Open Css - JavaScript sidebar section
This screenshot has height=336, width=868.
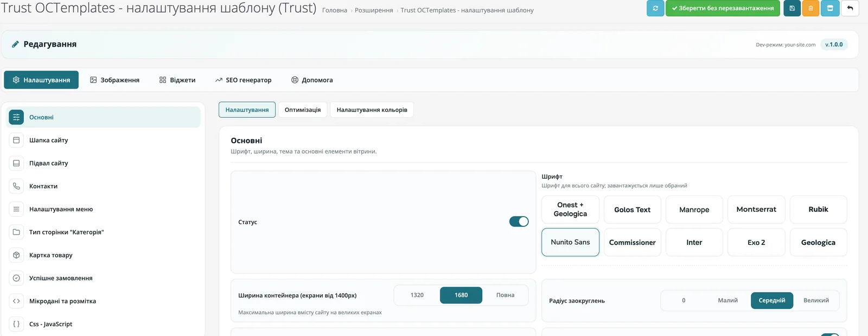(103, 324)
